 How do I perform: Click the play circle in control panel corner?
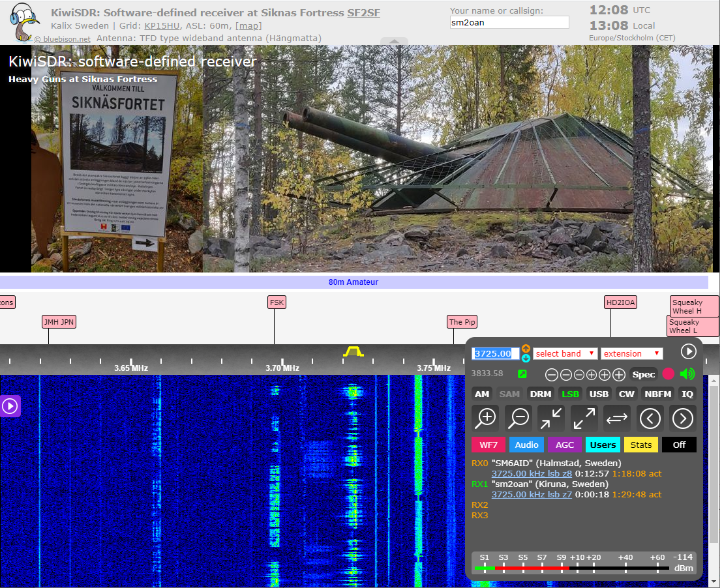pyautogui.click(x=688, y=351)
